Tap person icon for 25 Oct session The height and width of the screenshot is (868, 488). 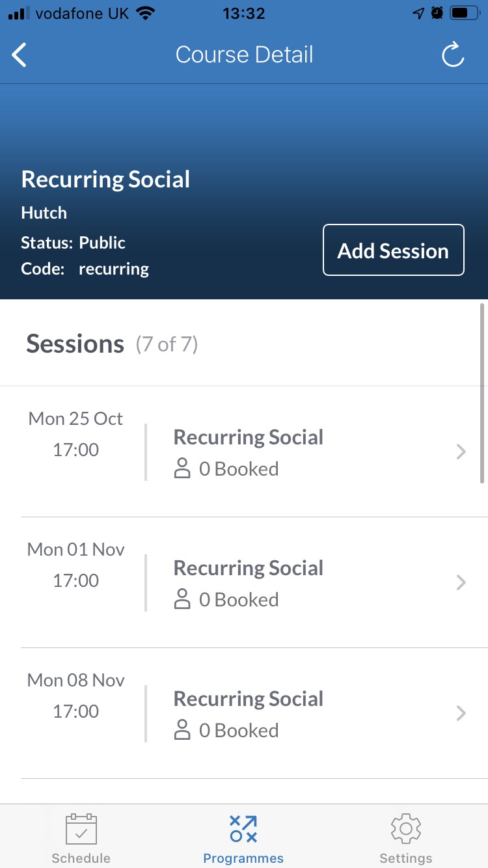(x=182, y=469)
